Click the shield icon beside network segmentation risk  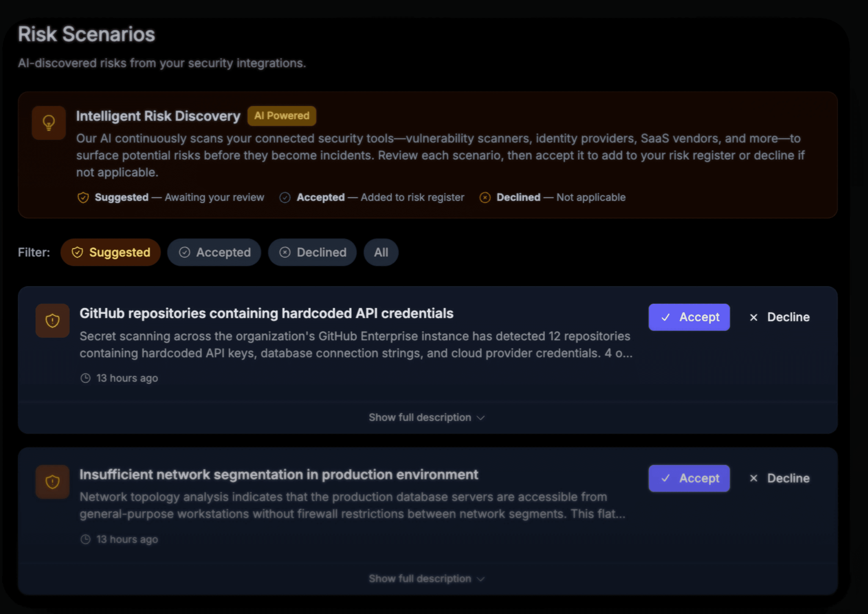pyautogui.click(x=52, y=482)
